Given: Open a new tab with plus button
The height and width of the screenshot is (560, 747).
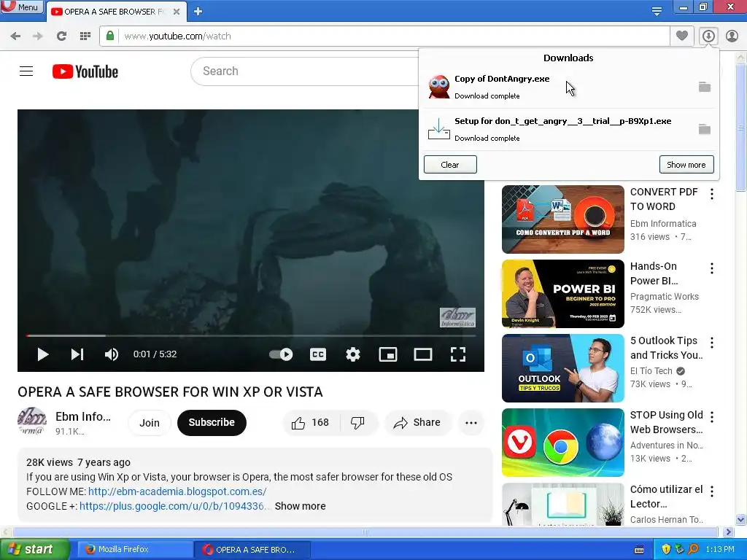Looking at the screenshot, I should pyautogui.click(x=198, y=12).
